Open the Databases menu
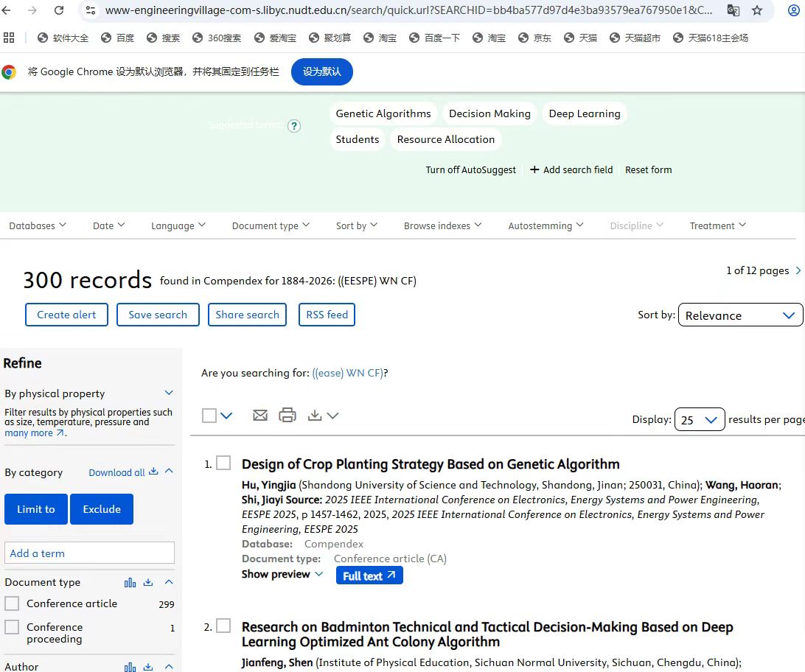The height and width of the screenshot is (672, 805). [38, 225]
